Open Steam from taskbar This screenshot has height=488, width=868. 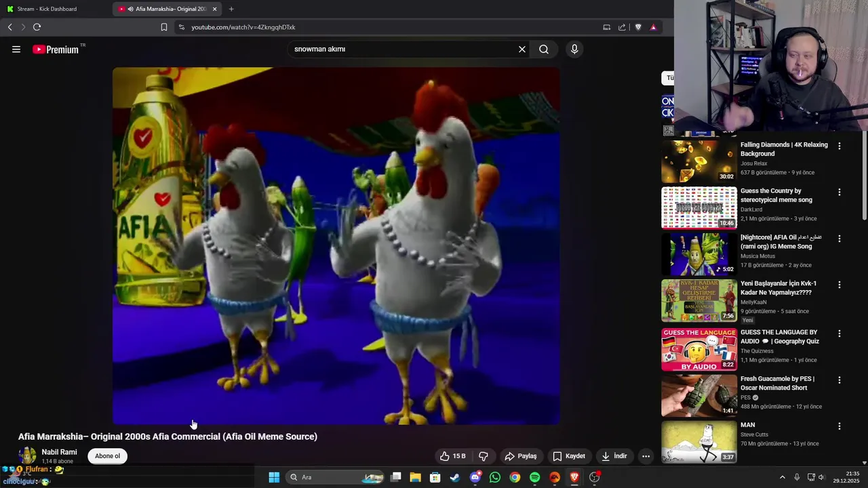(x=455, y=477)
